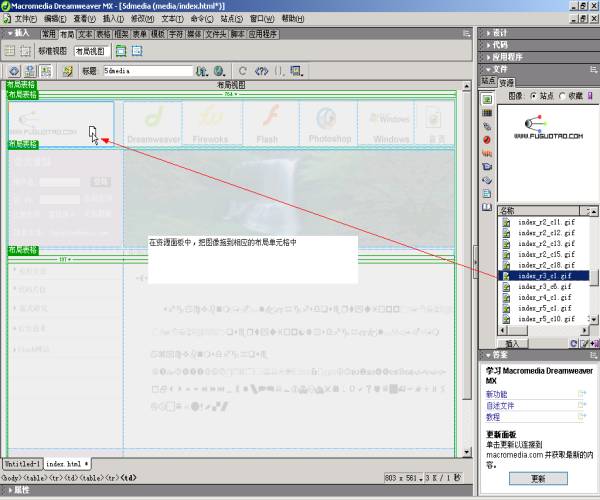This screenshot has height=500, width=600.
Task: Select Images category in Assets panel
Action: click(x=487, y=99)
